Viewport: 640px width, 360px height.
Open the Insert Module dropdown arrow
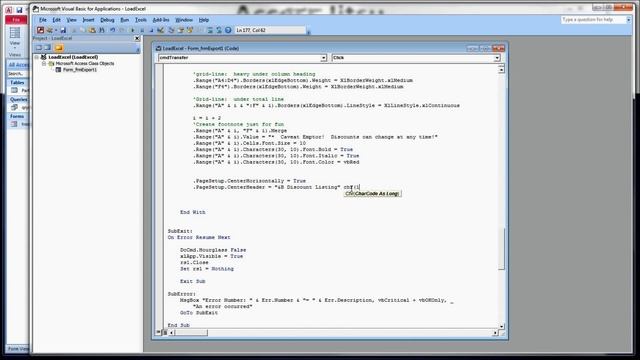click(x=56, y=30)
